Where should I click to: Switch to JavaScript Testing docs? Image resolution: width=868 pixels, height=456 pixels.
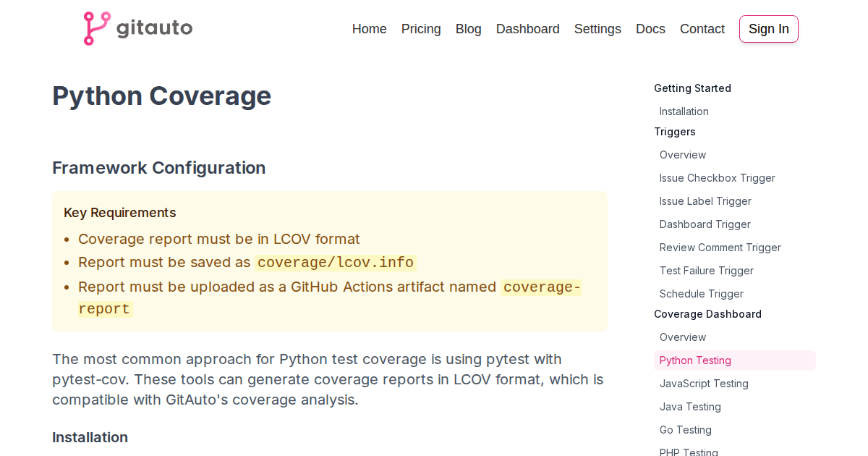tap(704, 384)
